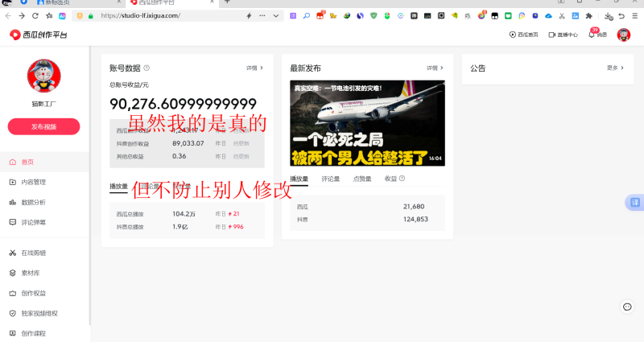Click the 0.36 其他总收益 value
Screen dimensions: 644x342
179,156
